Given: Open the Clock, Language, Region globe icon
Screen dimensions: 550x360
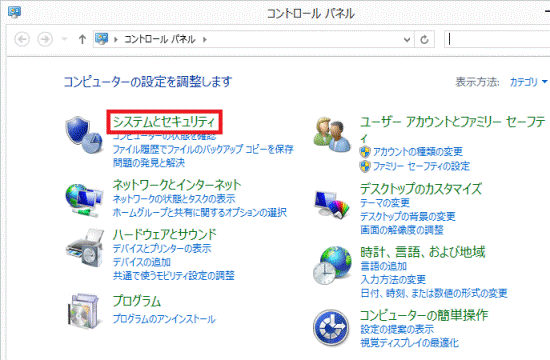Looking at the screenshot, I should (332, 265).
